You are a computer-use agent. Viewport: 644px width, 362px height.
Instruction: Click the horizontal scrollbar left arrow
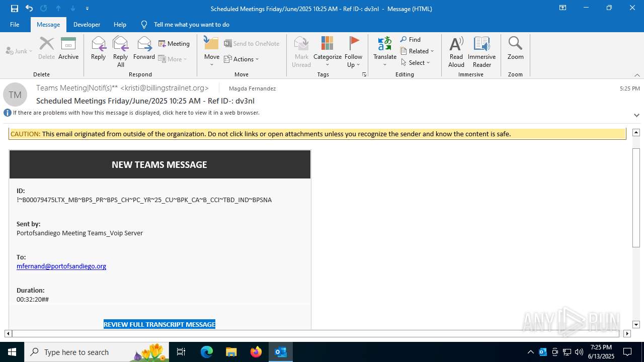coord(8,333)
